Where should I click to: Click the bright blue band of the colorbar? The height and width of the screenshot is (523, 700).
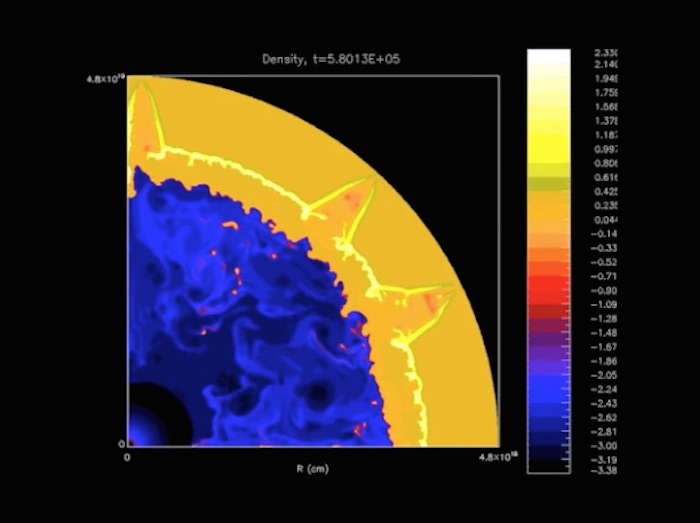(x=548, y=400)
